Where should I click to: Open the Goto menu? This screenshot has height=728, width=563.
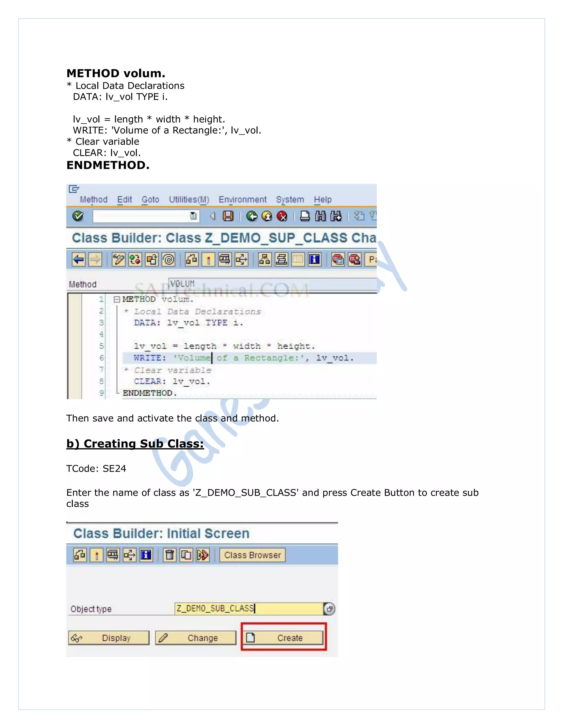[150, 200]
